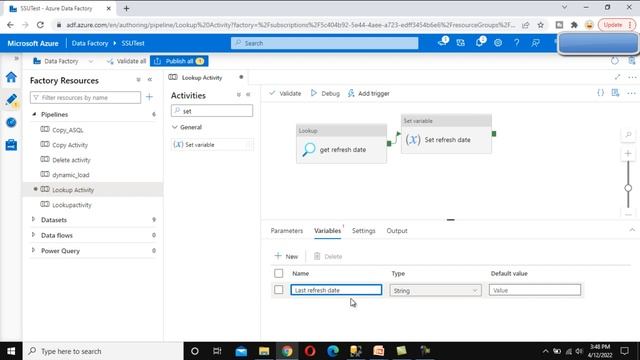The image size is (640, 360).
Task: Zoom in with the canvas plus icon
Action: (628, 153)
